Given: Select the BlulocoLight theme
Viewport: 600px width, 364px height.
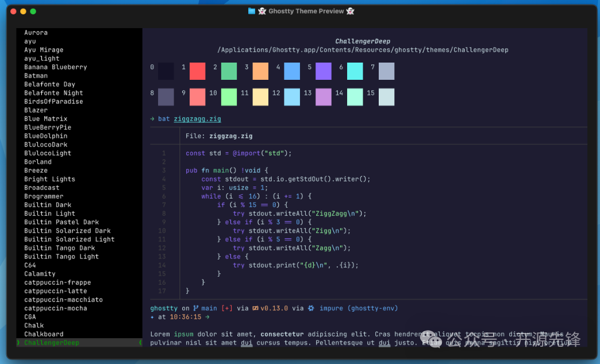Looking at the screenshot, I should [48, 153].
